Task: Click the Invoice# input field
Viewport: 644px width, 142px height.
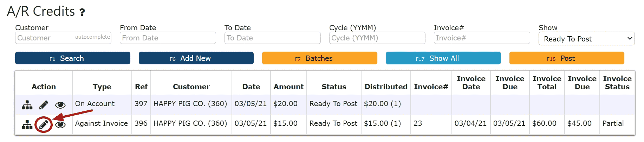Action: pyautogui.click(x=482, y=38)
